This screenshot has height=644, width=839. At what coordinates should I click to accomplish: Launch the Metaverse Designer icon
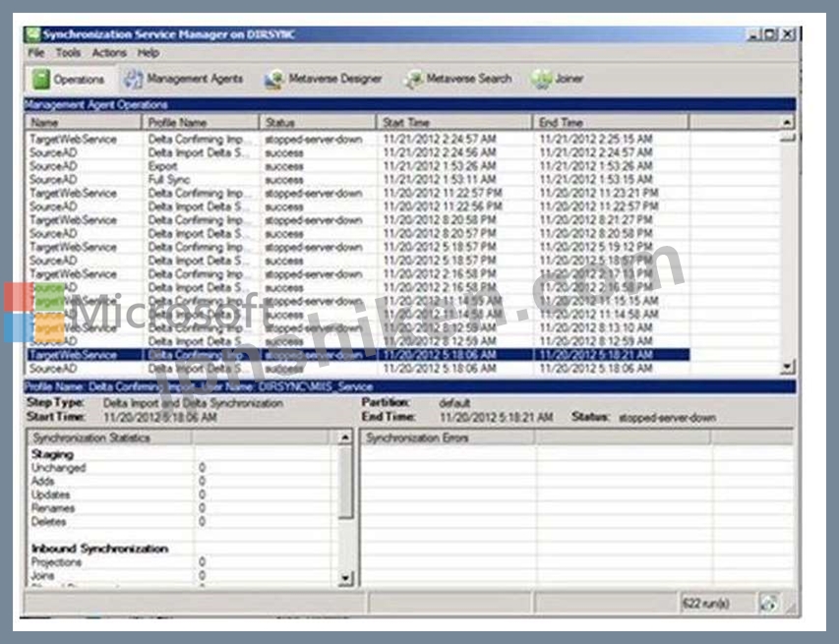coord(274,80)
